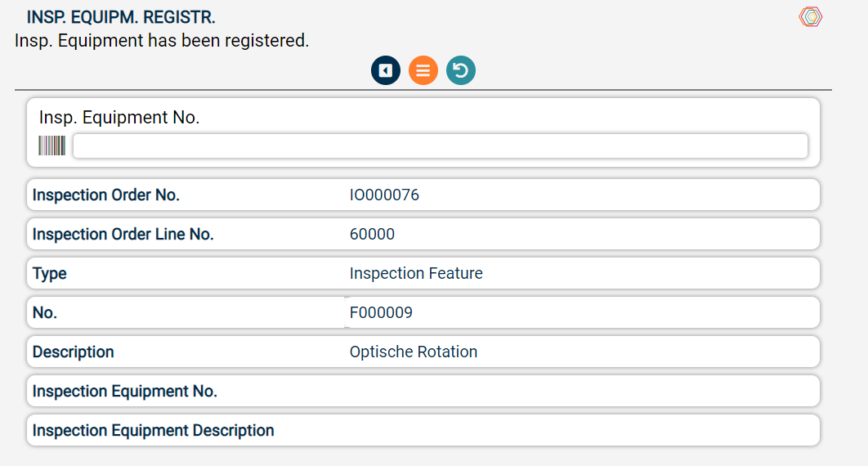
Task: Click the Inspection Order No. label
Action: [x=106, y=195]
